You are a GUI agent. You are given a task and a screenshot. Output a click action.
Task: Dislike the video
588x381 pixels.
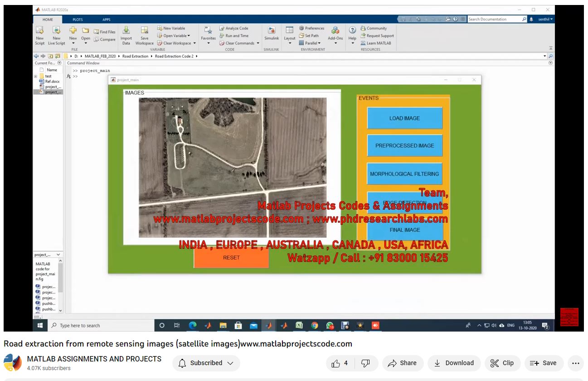tap(365, 363)
